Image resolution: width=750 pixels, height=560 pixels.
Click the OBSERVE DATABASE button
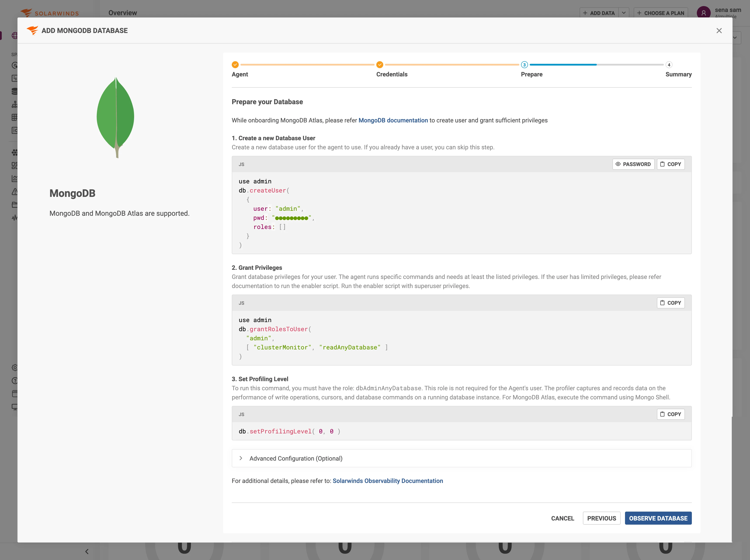(658, 518)
